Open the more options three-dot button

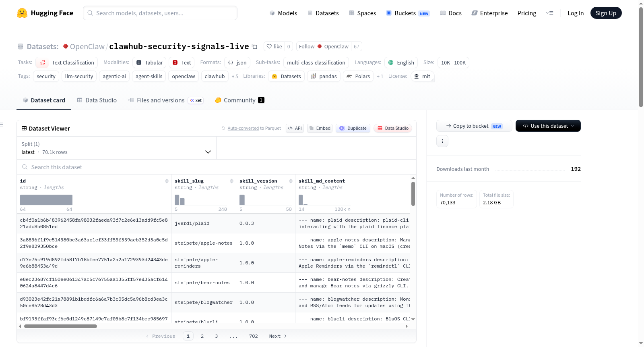[442, 141]
